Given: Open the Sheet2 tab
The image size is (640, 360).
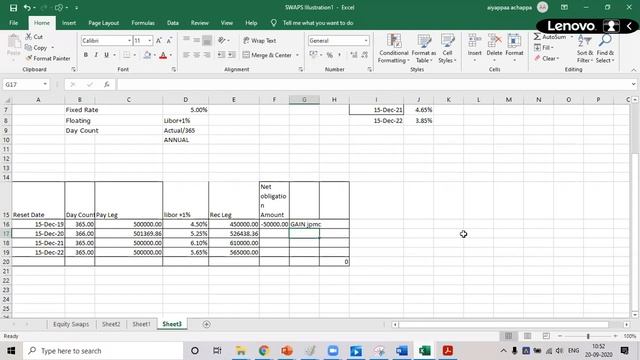Looking at the screenshot, I should point(111,324).
